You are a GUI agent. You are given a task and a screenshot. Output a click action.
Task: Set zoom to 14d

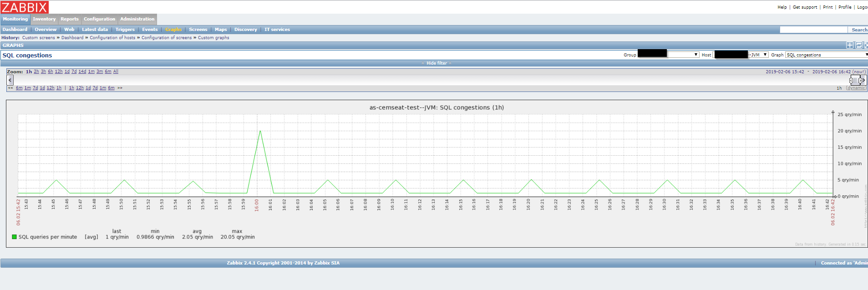[82, 71]
